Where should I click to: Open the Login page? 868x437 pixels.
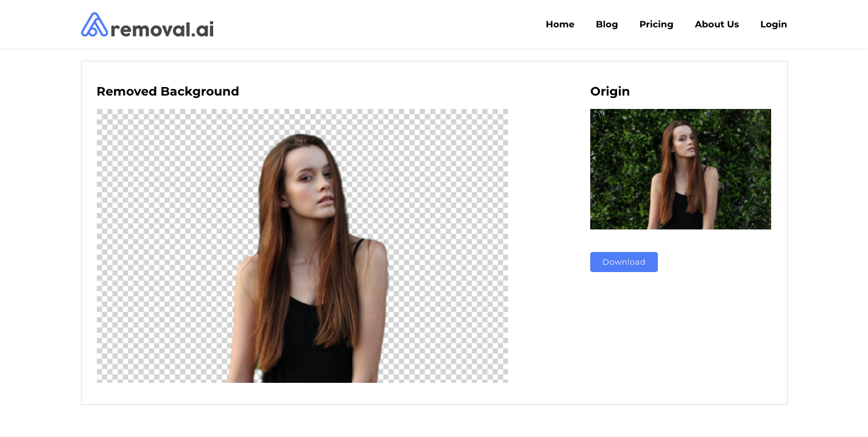click(774, 24)
